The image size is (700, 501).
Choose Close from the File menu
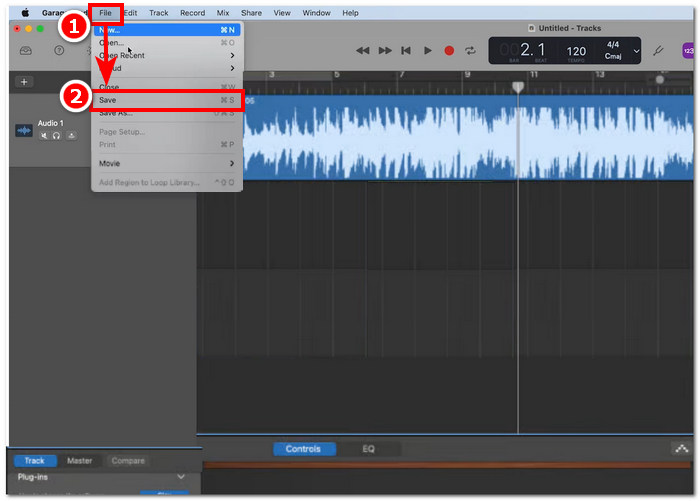(167, 86)
